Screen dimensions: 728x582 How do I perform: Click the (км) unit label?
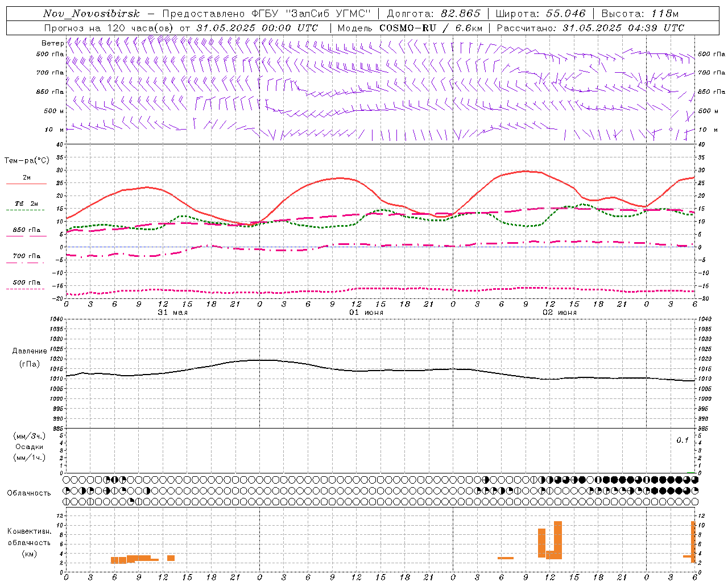click(x=29, y=554)
